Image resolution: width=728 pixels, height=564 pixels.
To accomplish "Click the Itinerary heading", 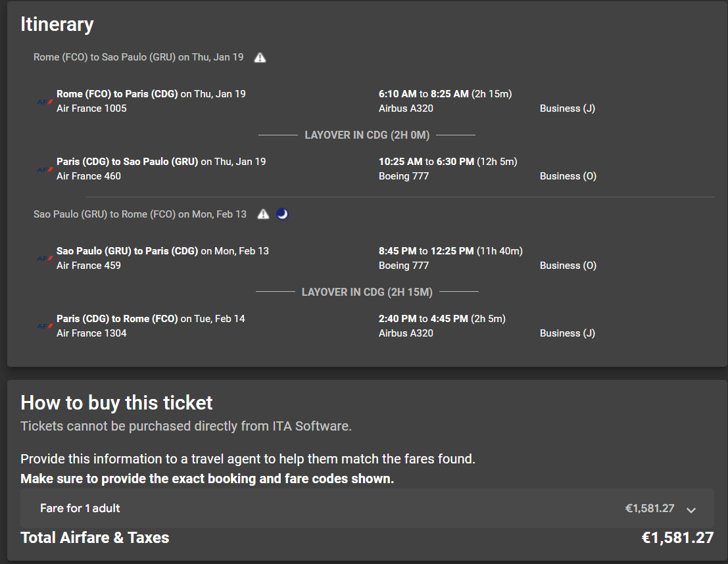I will coord(57,24).
